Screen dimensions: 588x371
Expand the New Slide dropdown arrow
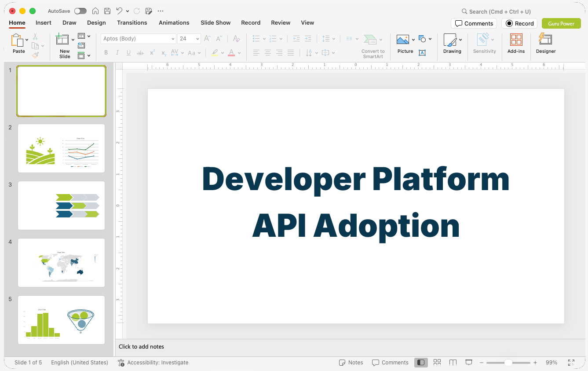73,40
